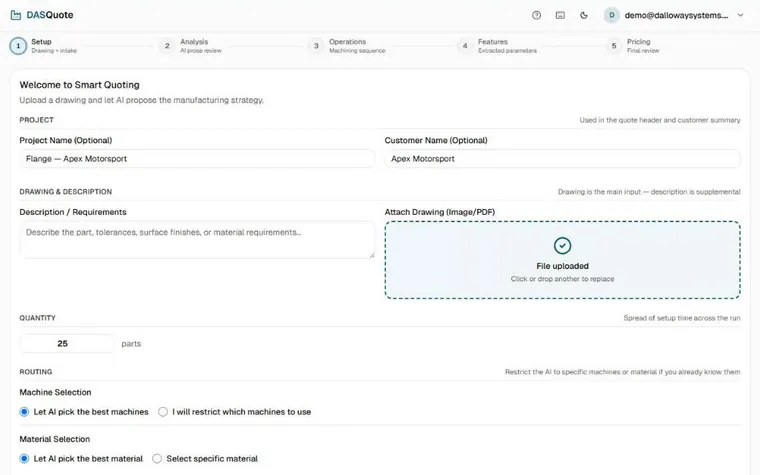The height and width of the screenshot is (475, 760).
Task: Click 'Restrict the AI to specific machines' hint
Action: pyautogui.click(x=622, y=372)
